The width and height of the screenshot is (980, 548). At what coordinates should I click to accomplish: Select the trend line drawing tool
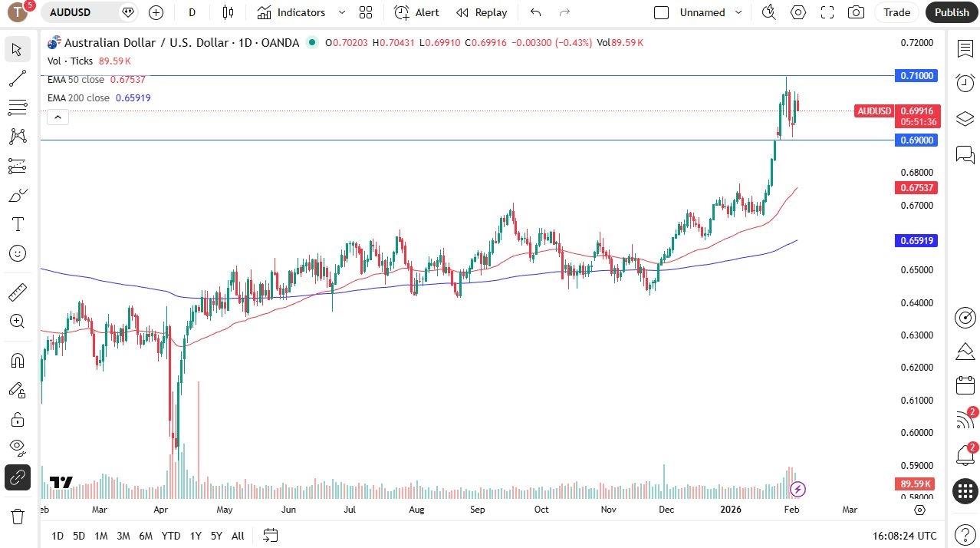tap(17, 78)
